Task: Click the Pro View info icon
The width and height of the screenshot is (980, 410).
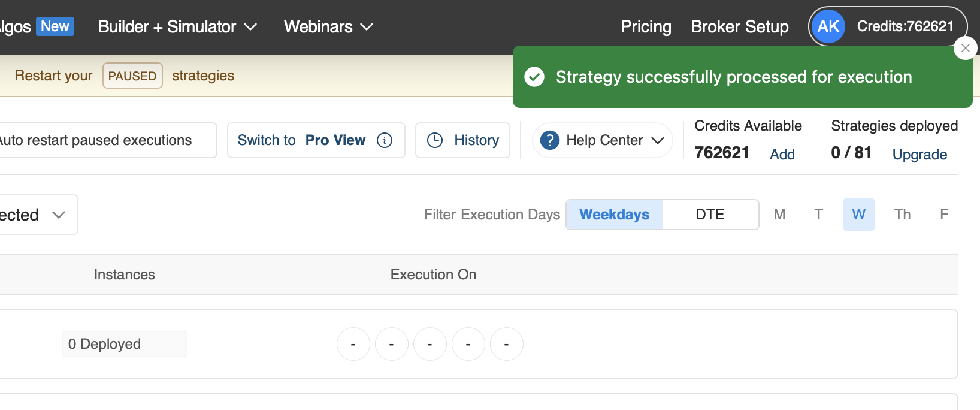Action: (x=385, y=140)
